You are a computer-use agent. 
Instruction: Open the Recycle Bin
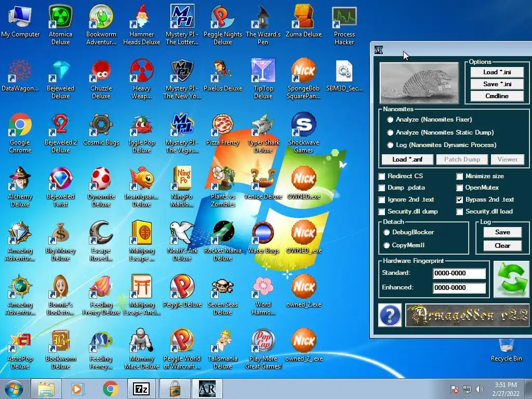506,350
